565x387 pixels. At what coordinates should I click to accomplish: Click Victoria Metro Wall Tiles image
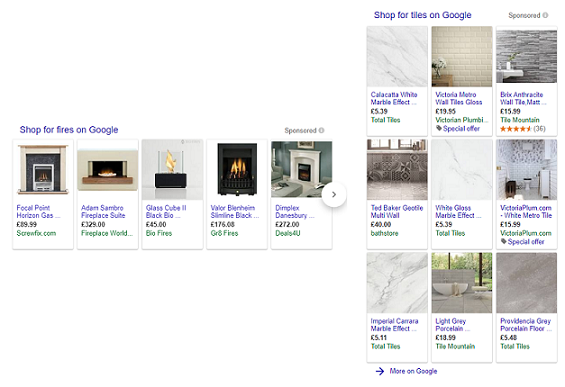tap(462, 57)
